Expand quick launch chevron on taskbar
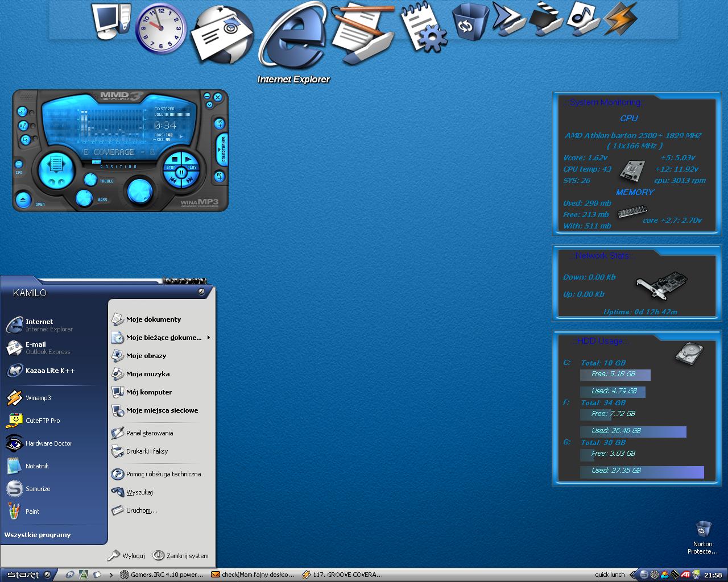 [x=111, y=575]
